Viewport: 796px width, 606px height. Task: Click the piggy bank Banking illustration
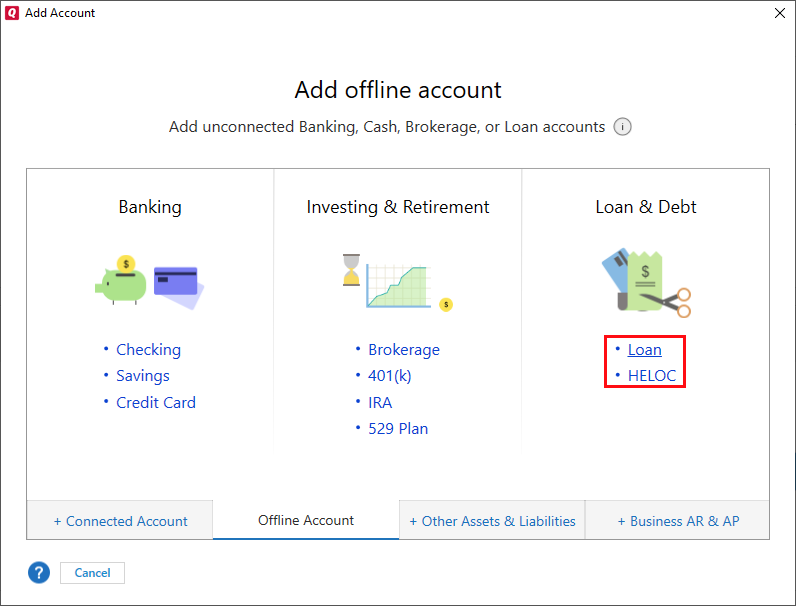149,281
